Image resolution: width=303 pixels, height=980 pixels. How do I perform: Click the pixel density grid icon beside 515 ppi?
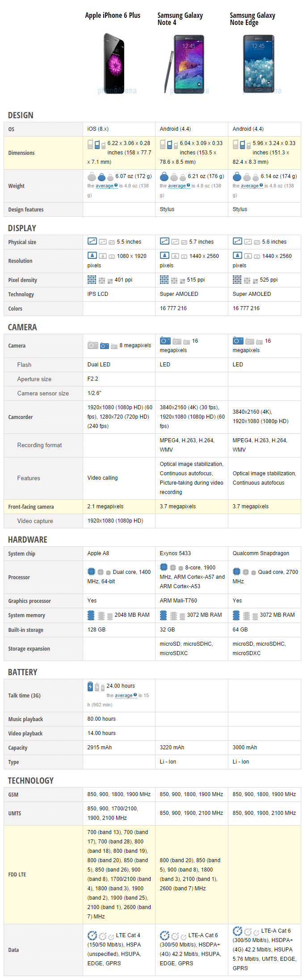click(164, 280)
